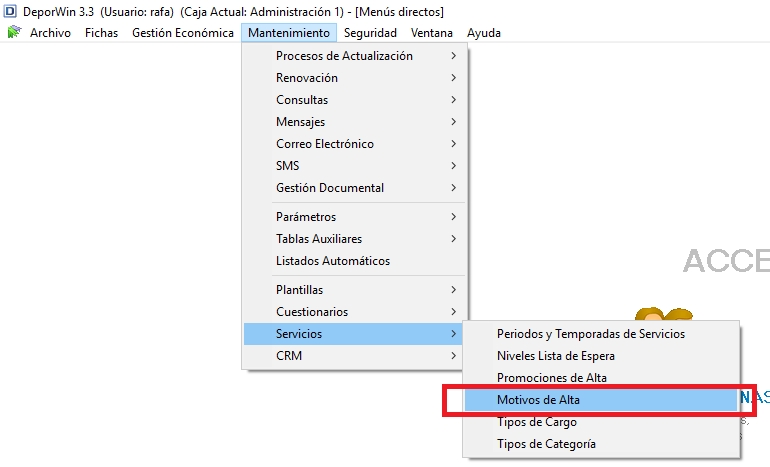This screenshot has width=770, height=467.
Task: Click the DeporWin title bar icon
Action: [x=10, y=11]
